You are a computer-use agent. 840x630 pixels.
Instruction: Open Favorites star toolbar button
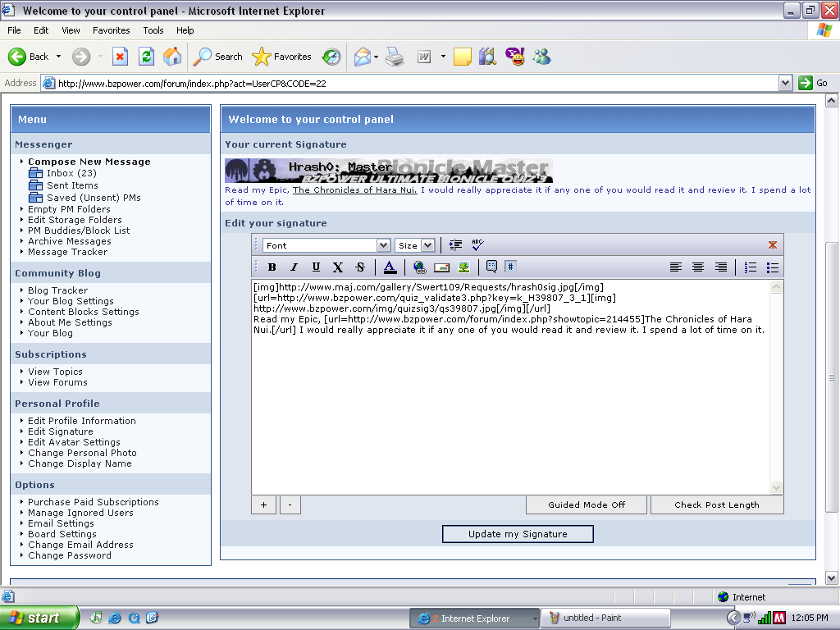[x=282, y=57]
